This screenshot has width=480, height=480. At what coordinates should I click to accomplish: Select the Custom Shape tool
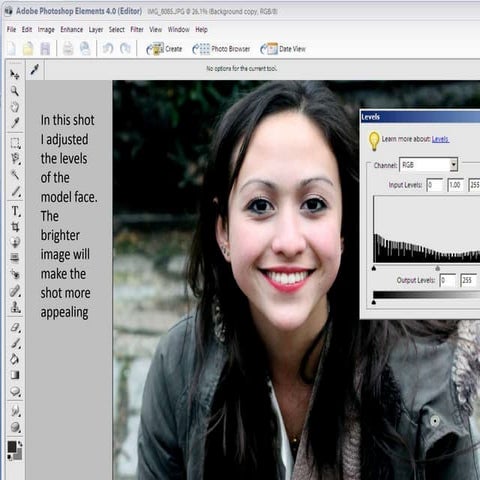[x=15, y=391]
